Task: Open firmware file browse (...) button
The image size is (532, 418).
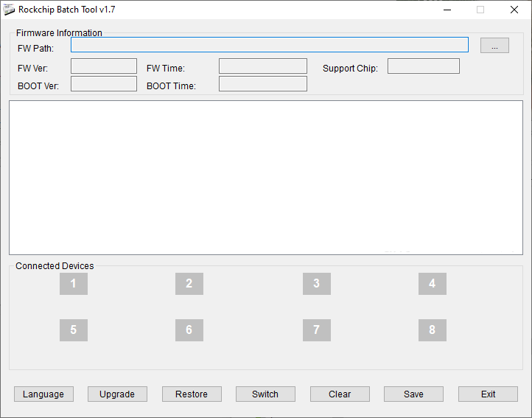Action: coord(494,46)
